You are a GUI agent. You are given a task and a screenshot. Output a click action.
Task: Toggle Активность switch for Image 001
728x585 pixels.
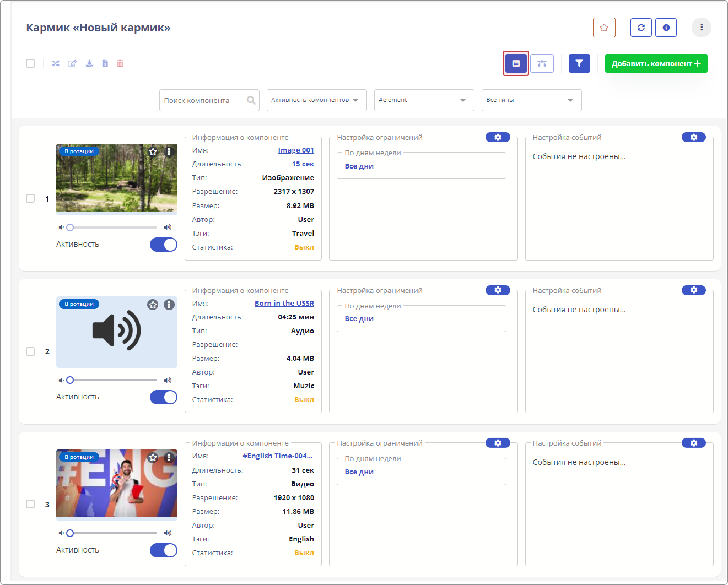pyautogui.click(x=164, y=245)
